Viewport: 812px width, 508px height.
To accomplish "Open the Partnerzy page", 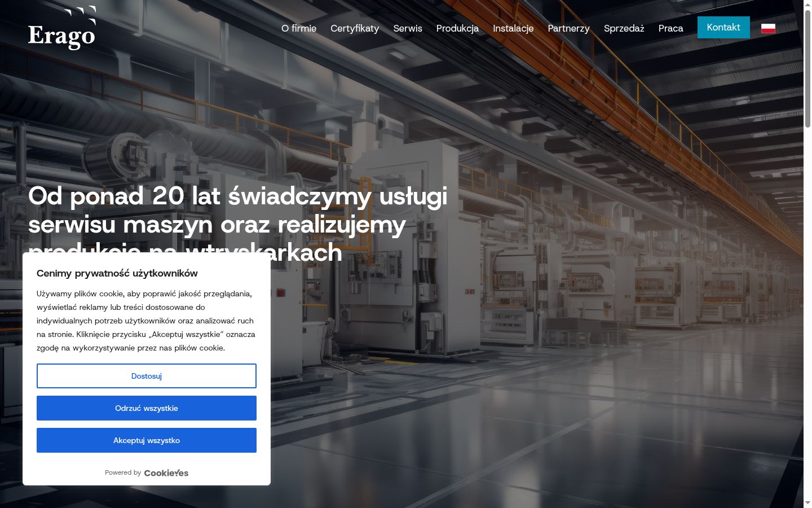I will point(568,28).
